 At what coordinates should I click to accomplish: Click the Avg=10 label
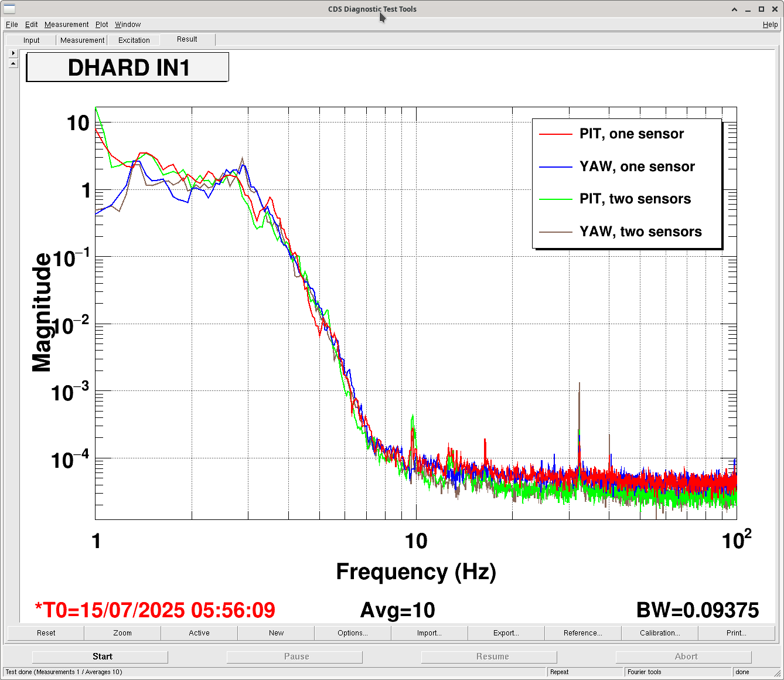point(398,610)
